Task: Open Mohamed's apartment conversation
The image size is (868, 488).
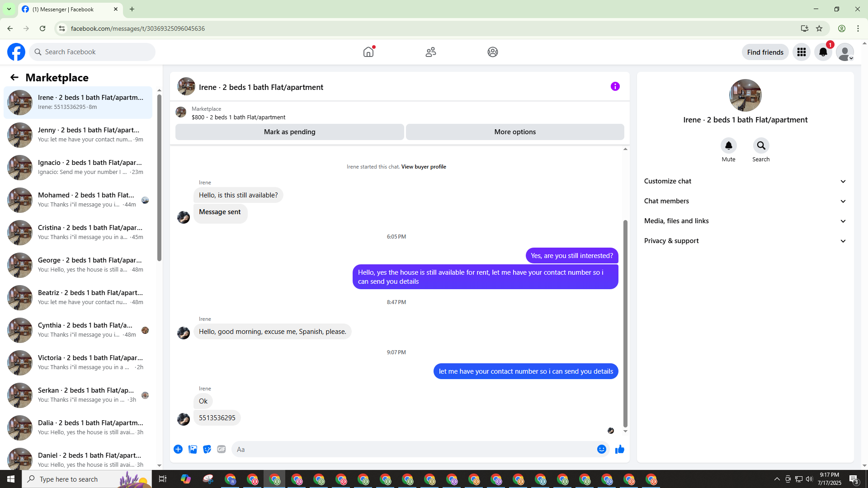Action: coord(78,200)
